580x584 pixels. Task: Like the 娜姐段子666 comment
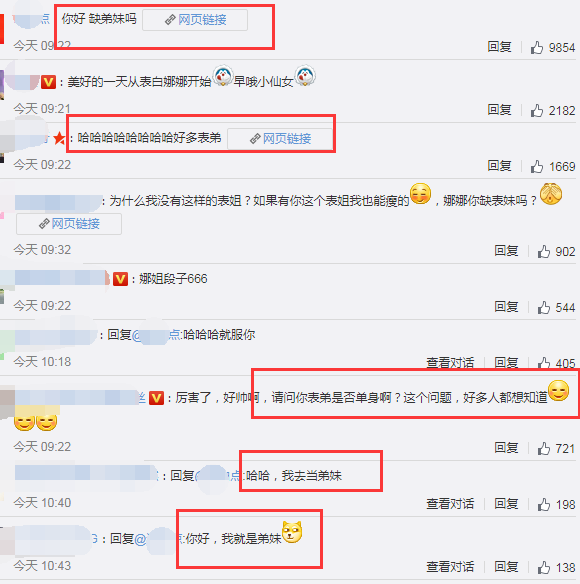pyautogui.click(x=543, y=308)
